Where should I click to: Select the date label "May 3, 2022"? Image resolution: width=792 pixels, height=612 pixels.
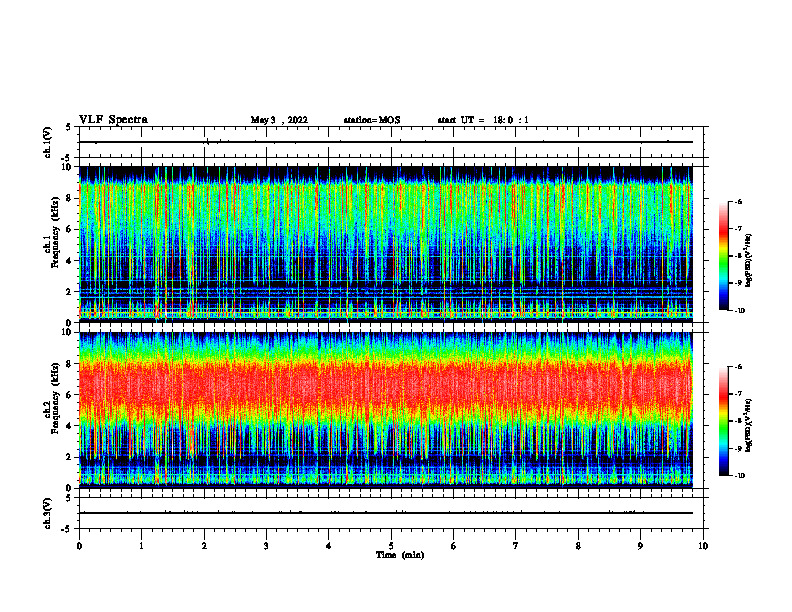[279, 120]
